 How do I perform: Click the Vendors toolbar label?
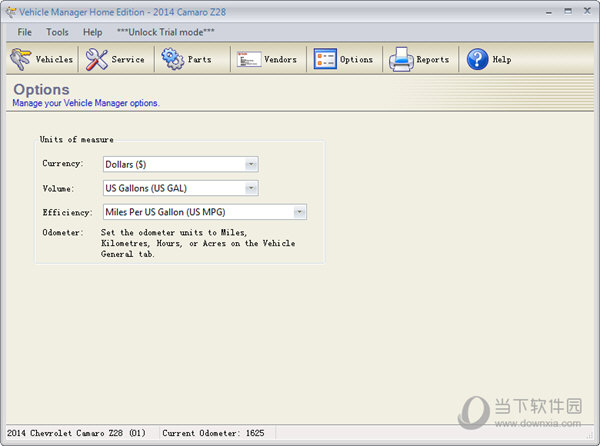pyautogui.click(x=280, y=60)
